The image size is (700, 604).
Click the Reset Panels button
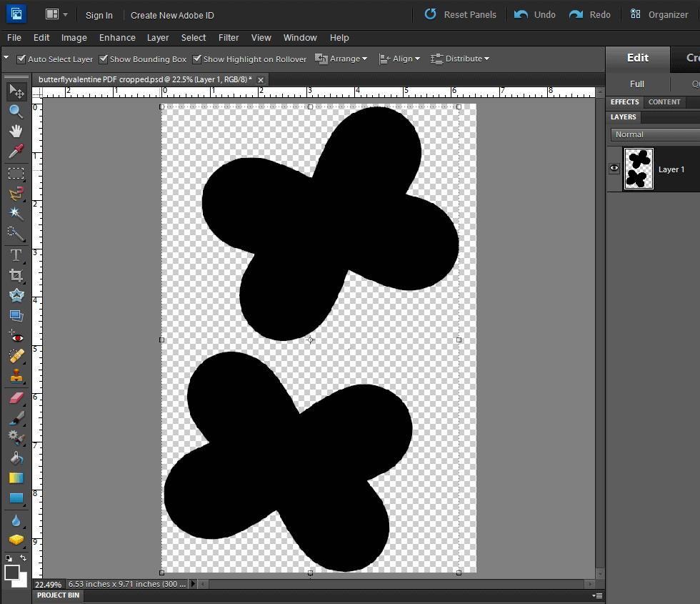461,14
